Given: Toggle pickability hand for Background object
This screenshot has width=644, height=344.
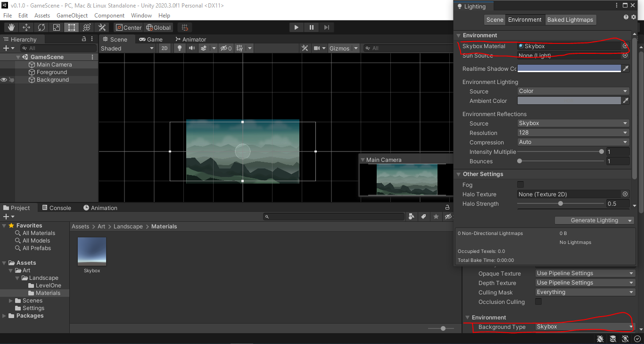Looking at the screenshot, I should 11,80.
